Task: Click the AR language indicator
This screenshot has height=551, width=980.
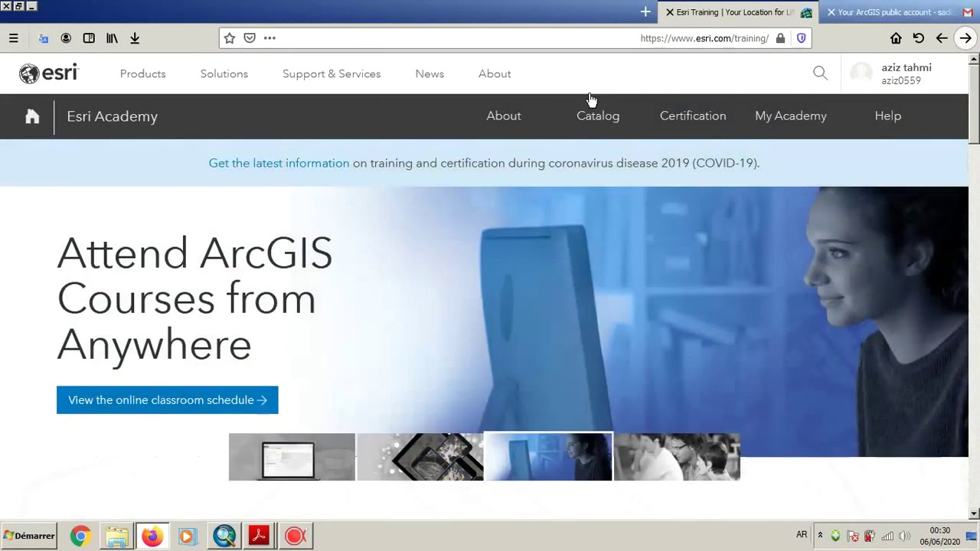Action: click(802, 535)
